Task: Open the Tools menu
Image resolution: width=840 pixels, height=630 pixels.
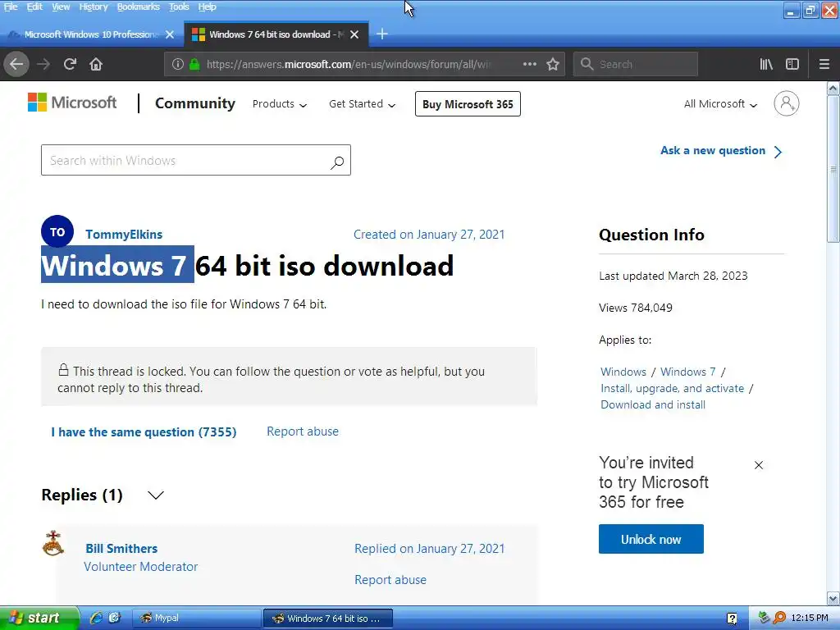Action: [179, 7]
